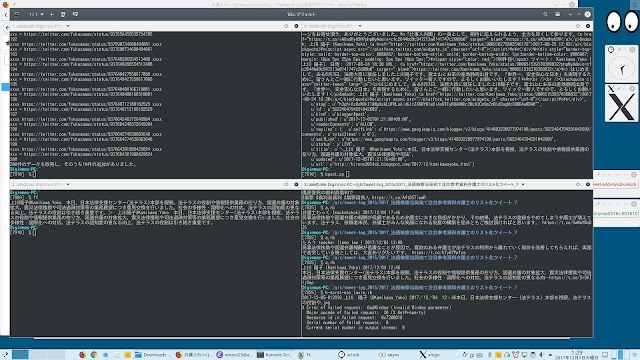640x360 pixels.
Task: Switch to xclock task in taskbar
Action: 356,355
